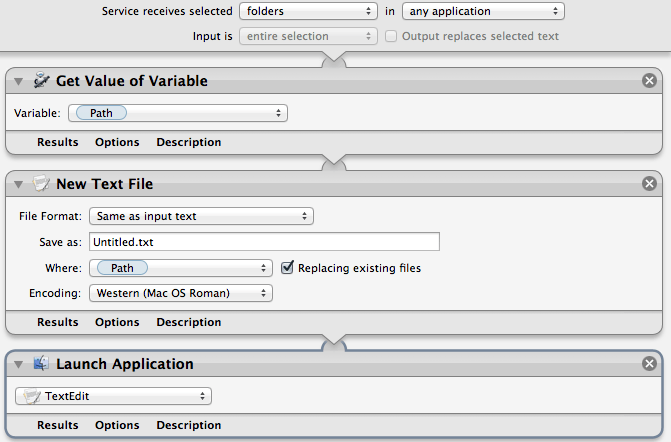Show Results of the Get Value action
671x442 pixels.
58,142
